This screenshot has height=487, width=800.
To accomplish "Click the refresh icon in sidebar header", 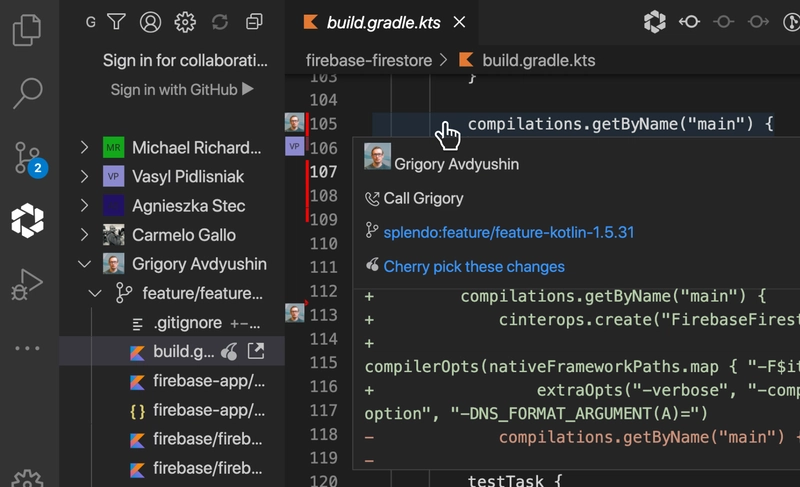I will click(x=220, y=21).
